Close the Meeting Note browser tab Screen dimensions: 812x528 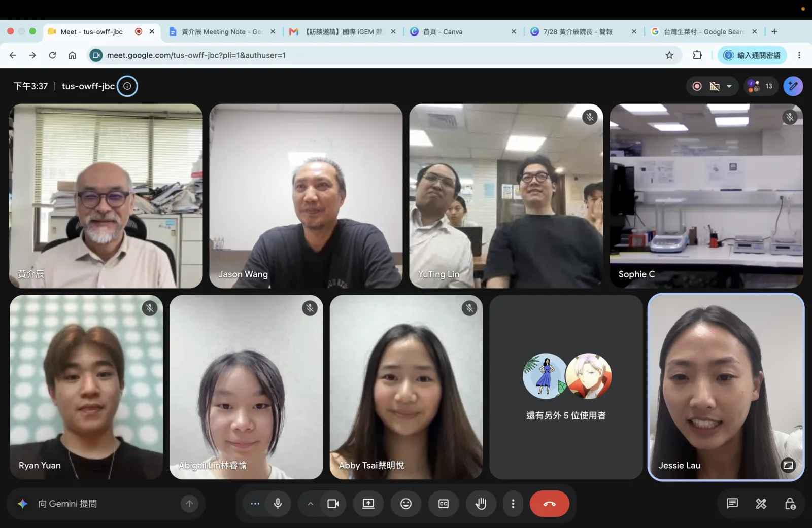click(x=273, y=31)
